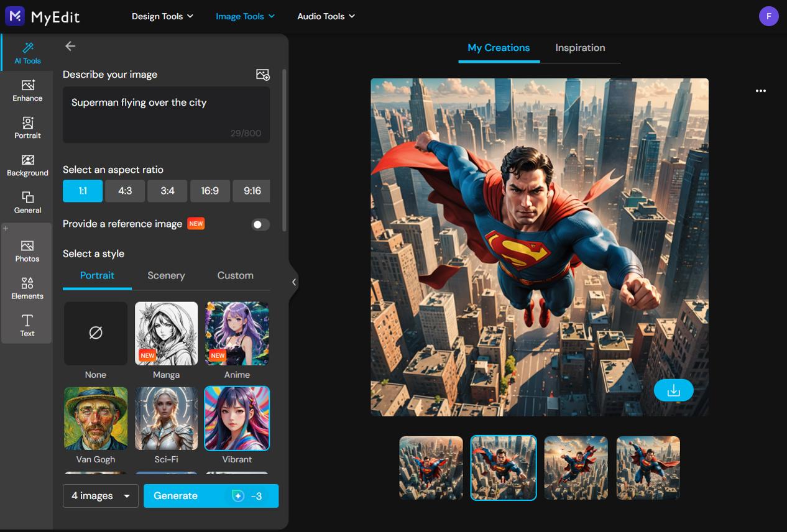Enable the reference image toggle
Screen dimensions: 787x532
(260, 224)
